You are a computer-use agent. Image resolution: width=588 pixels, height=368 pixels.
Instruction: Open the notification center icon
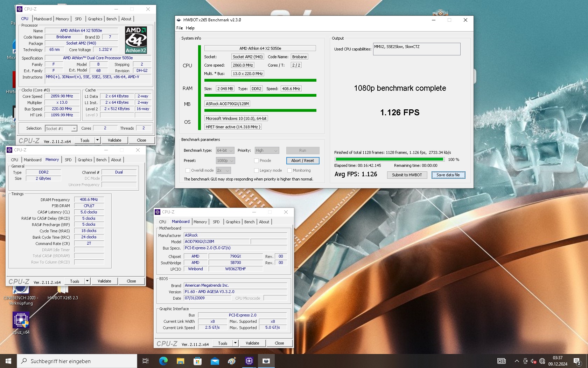tap(577, 361)
